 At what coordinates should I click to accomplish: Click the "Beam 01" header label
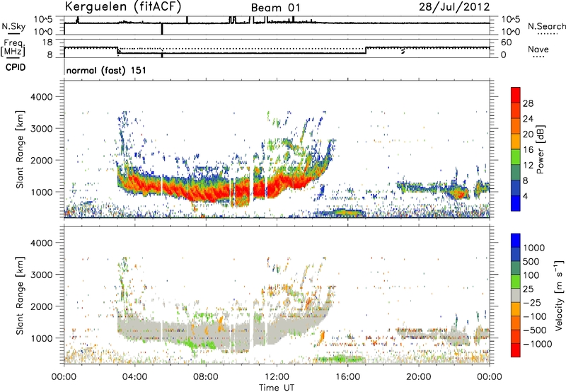point(275,8)
